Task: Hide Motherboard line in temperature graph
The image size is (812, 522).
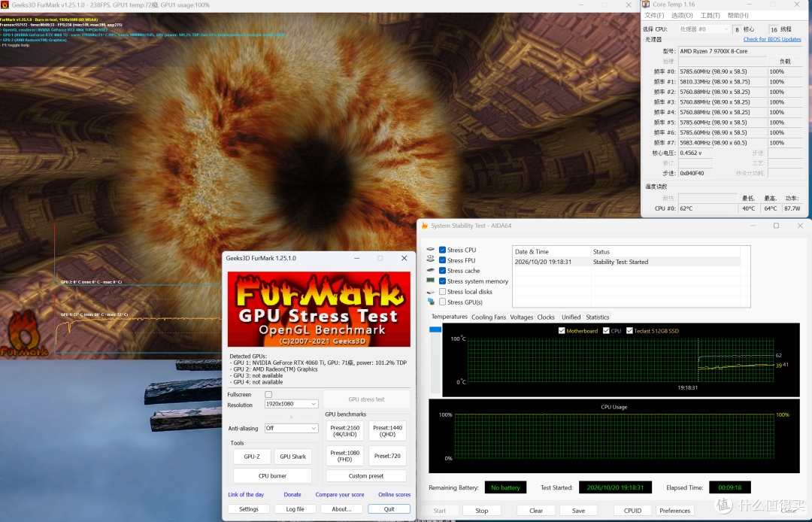Action: point(562,330)
